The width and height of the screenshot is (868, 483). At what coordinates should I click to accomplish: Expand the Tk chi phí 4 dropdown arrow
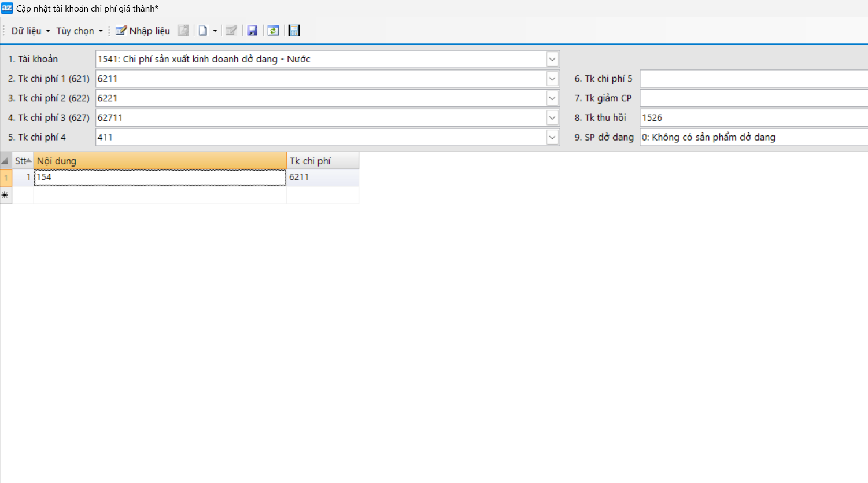552,137
